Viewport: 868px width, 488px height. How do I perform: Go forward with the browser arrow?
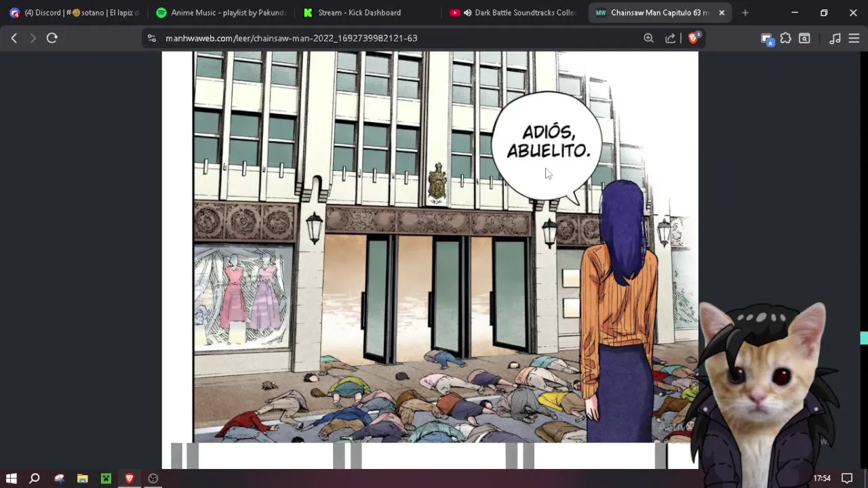click(33, 39)
